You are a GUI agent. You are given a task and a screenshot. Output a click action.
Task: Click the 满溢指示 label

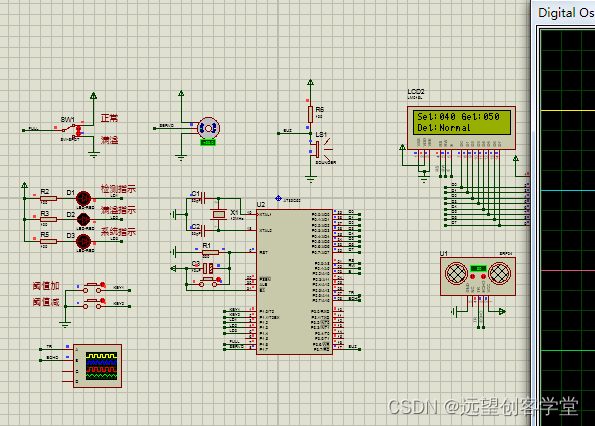[x=118, y=210]
